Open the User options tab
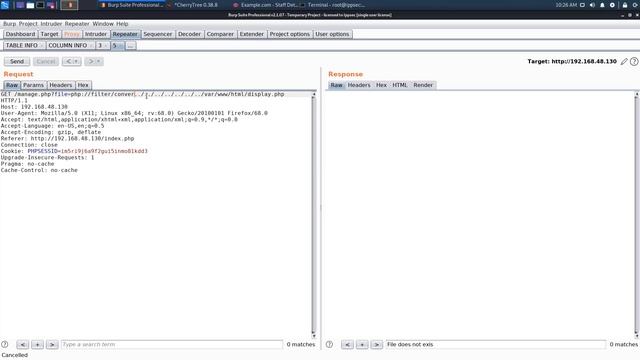The width and height of the screenshot is (640, 360). coord(332,34)
